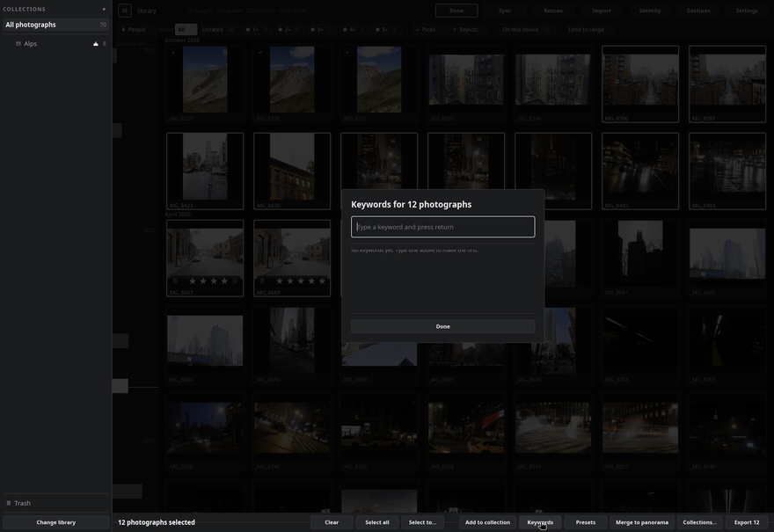
Task: Open the Select to... options
Action: point(422,522)
